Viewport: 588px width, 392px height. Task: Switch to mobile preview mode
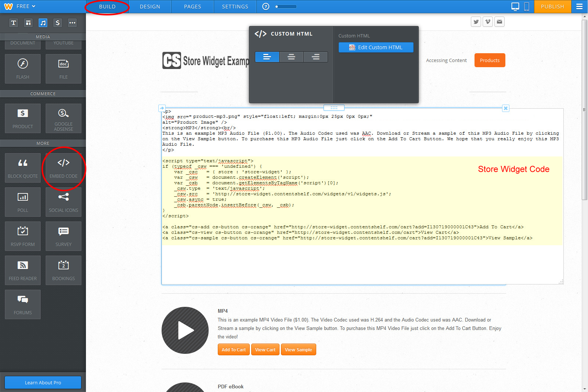526,7
